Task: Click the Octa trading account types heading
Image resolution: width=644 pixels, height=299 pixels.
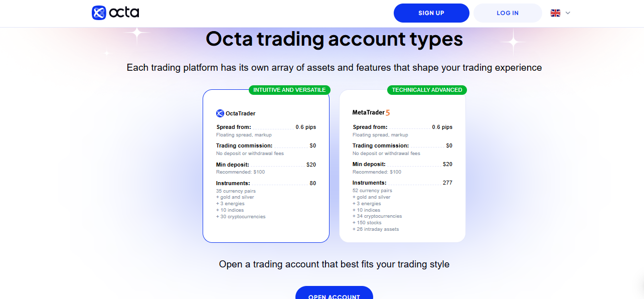Action: pos(334,39)
